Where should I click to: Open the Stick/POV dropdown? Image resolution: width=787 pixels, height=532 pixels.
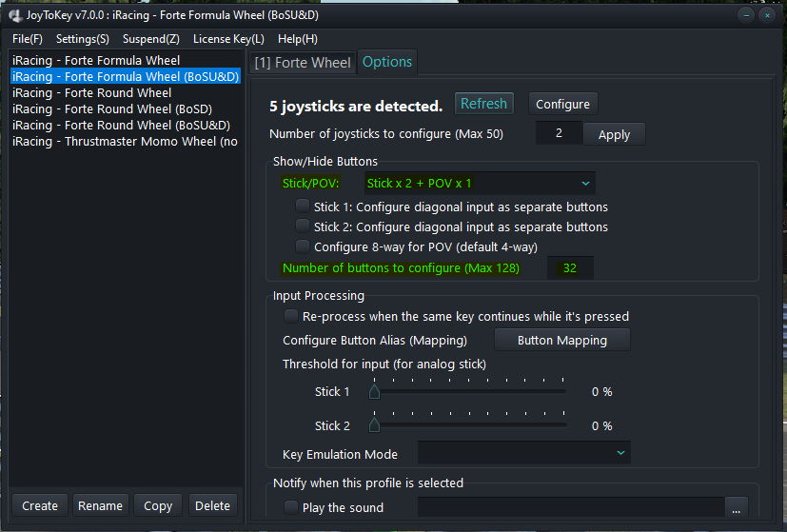(480, 183)
